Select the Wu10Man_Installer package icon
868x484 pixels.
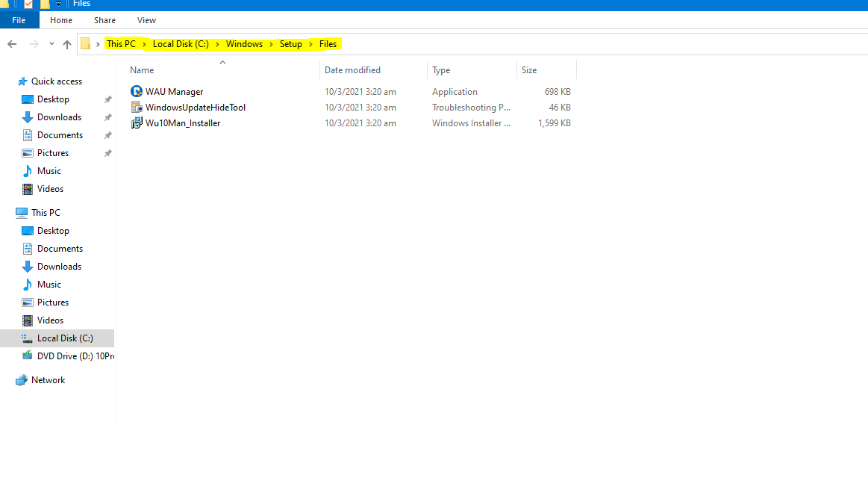point(136,123)
